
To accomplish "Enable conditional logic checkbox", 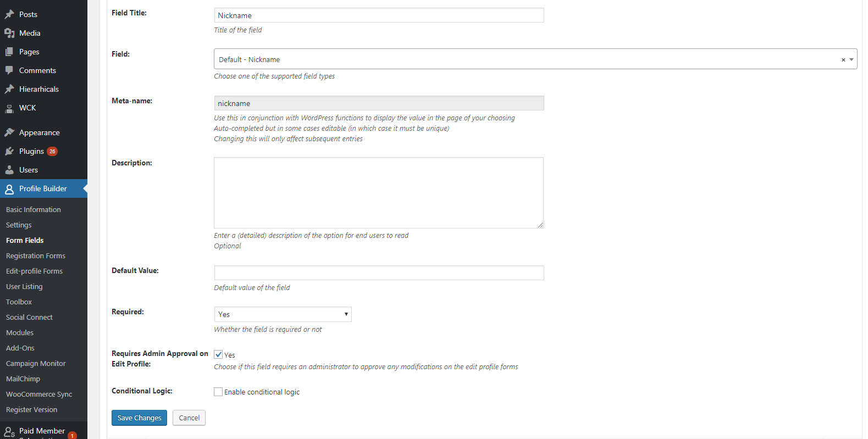I will pos(218,392).
